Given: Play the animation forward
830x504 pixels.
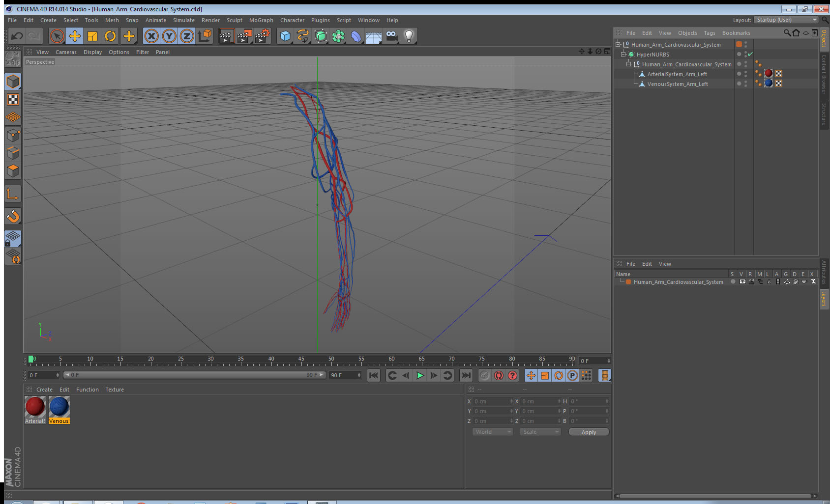Looking at the screenshot, I should point(420,375).
